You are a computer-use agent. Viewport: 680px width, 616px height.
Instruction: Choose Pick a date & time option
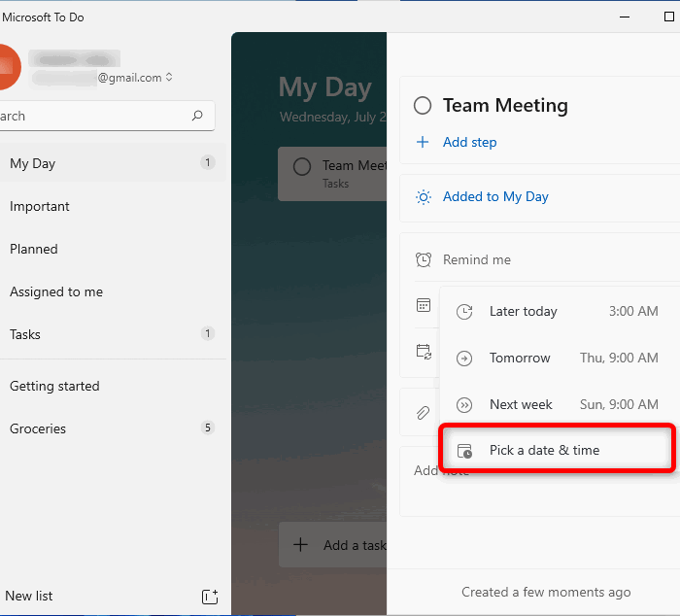pos(557,450)
